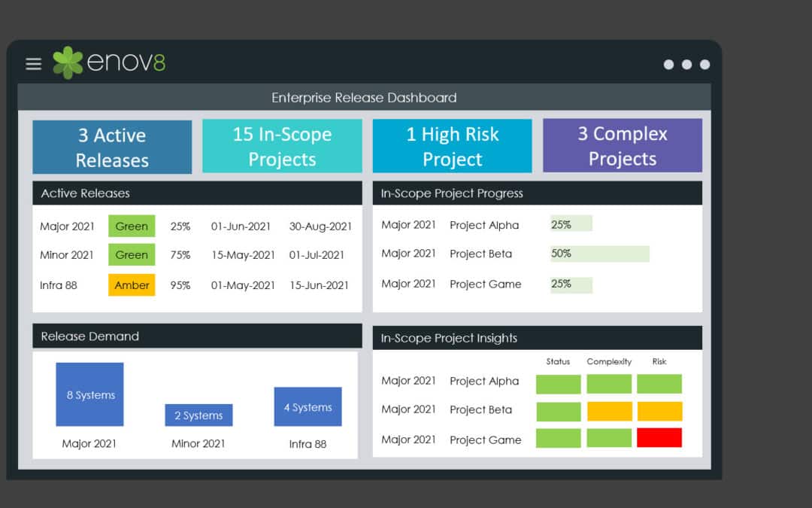The image size is (812, 508).
Task: Click the In-Scope Project Insights header
Action: point(538,338)
